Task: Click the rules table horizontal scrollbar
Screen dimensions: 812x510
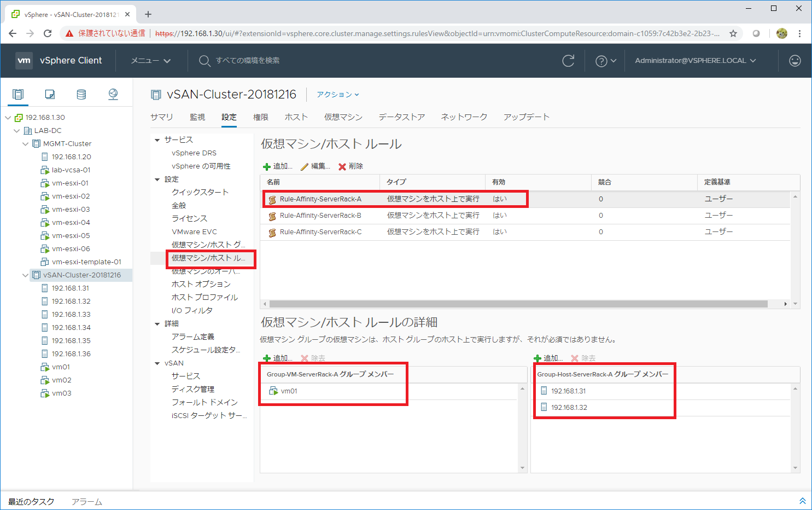Action: click(x=518, y=304)
